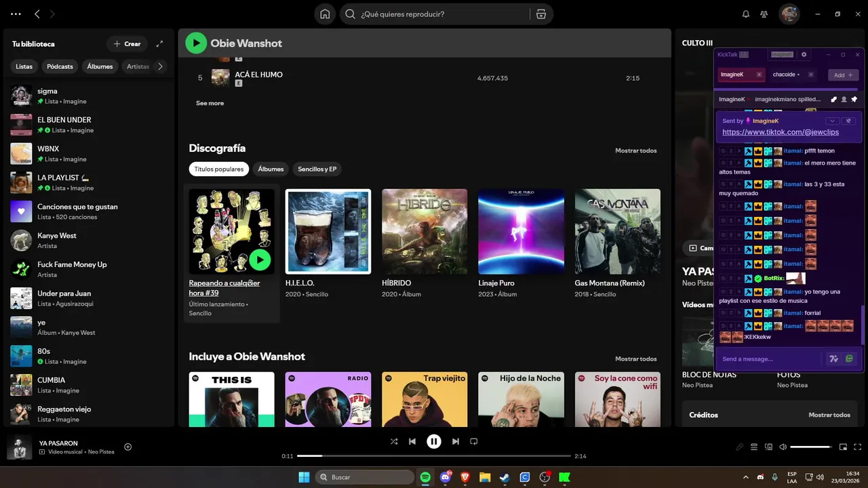
Task: Open the miniplayer
Action: click(x=843, y=447)
